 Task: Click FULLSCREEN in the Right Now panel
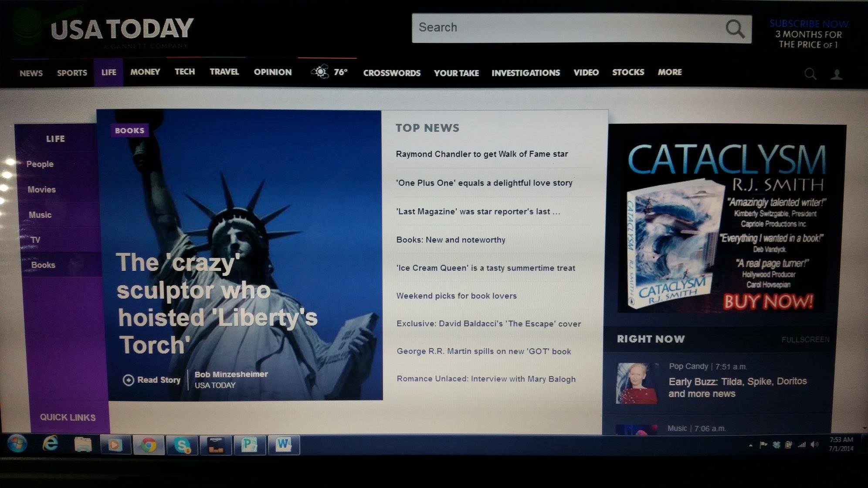(x=805, y=340)
